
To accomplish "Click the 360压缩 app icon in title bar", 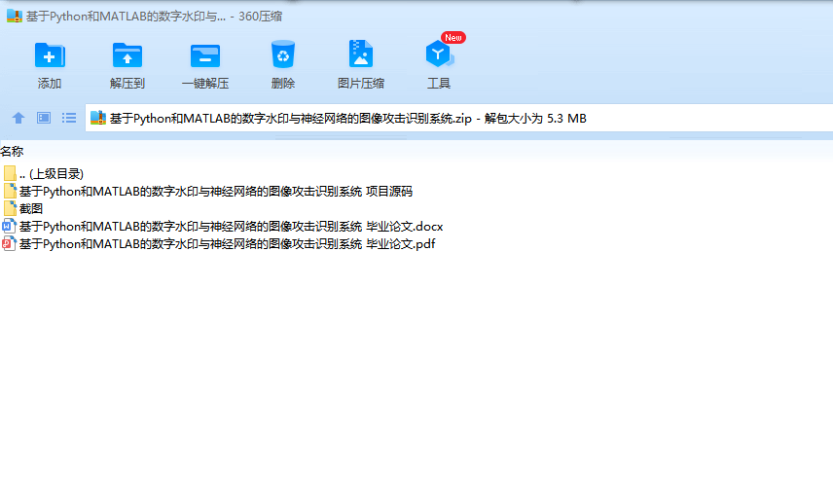I will (15, 16).
